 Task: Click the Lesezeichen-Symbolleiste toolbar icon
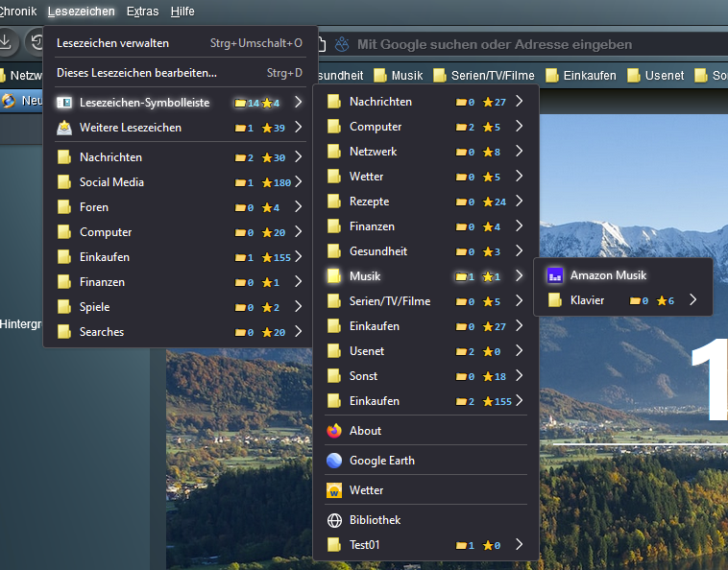pos(64,103)
